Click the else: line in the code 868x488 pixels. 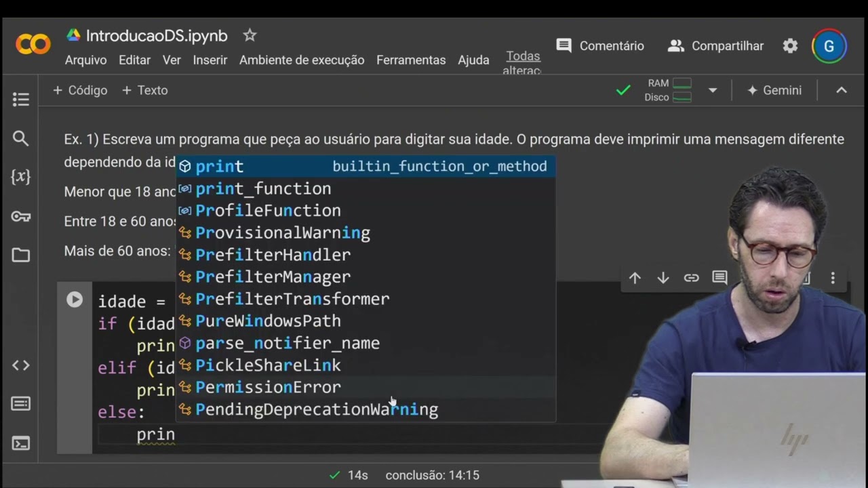121,411
